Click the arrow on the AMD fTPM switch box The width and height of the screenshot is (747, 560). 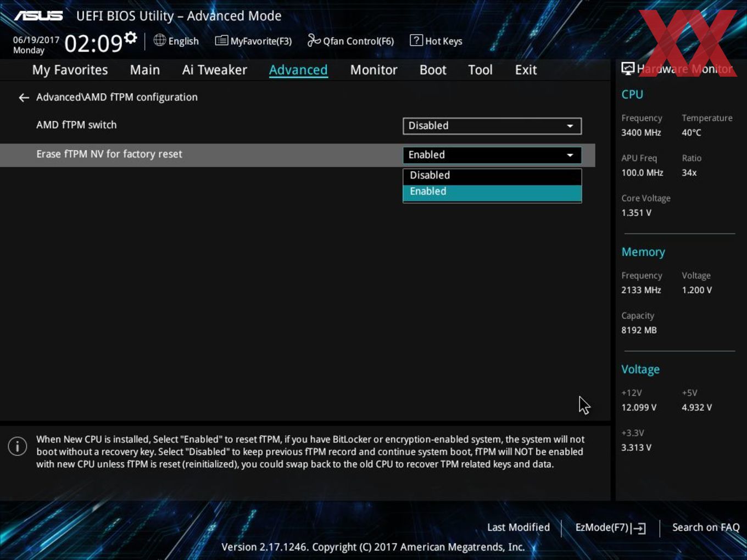coord(570,126)
